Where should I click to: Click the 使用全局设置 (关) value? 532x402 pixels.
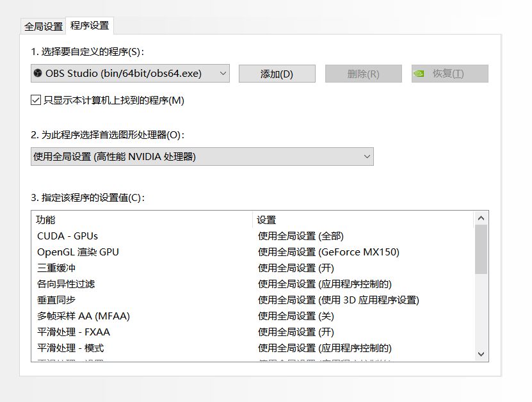[x=296, y=316]
